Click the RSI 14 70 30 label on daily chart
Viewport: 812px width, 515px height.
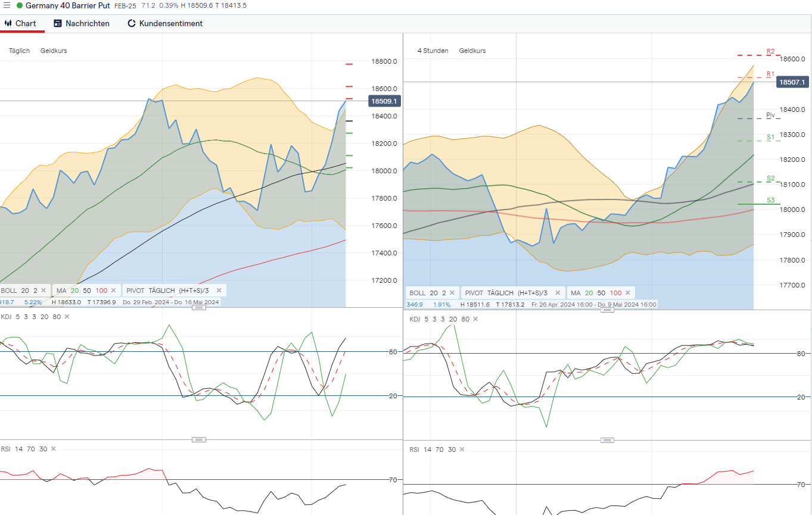pos(23,449)
